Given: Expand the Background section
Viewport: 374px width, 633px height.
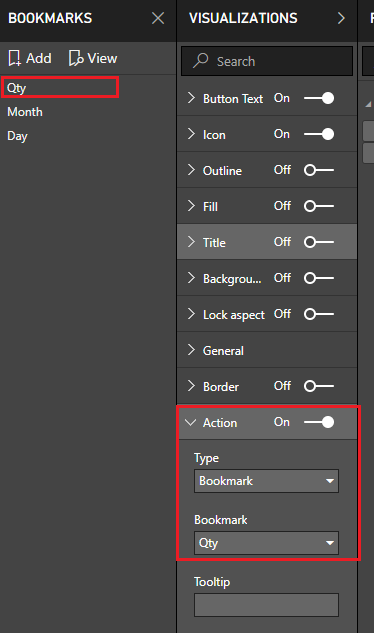Looking at the screenshot, I should [191, 278].
